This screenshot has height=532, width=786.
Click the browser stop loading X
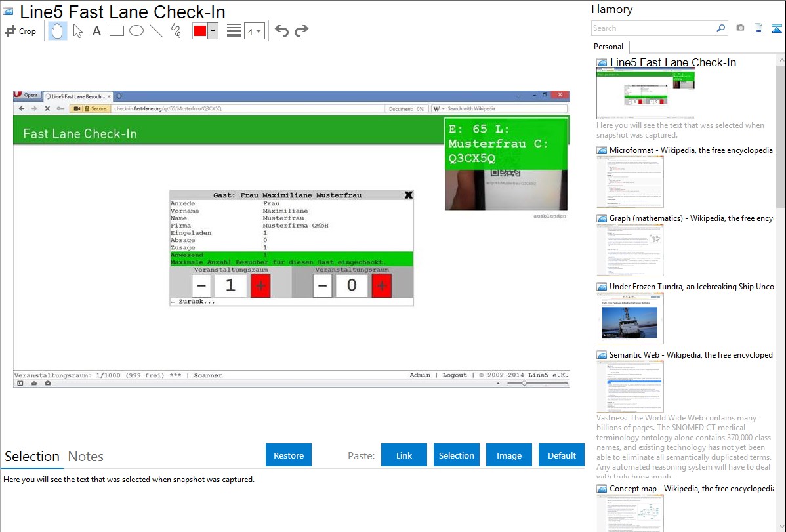point(47,108)
